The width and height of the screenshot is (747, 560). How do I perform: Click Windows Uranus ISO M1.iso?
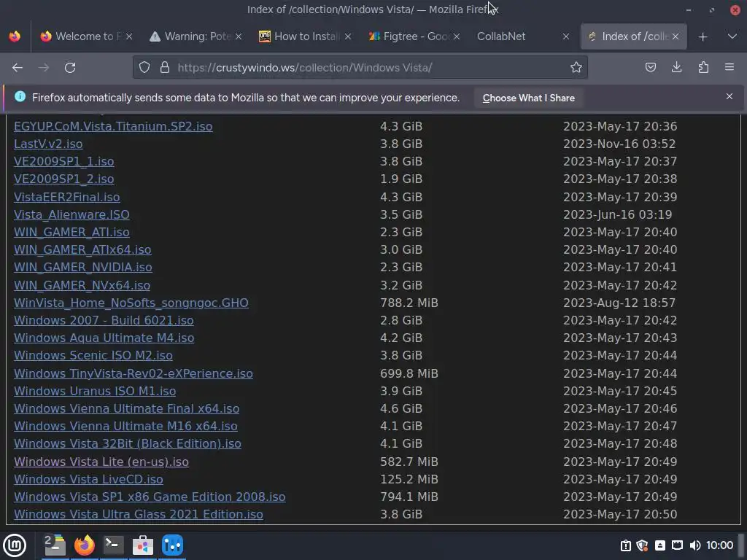[x=95, y=391]
